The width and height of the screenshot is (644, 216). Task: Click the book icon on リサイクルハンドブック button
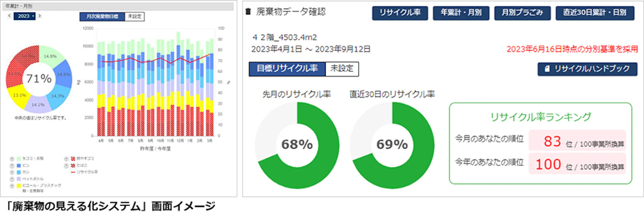(547, 69)
